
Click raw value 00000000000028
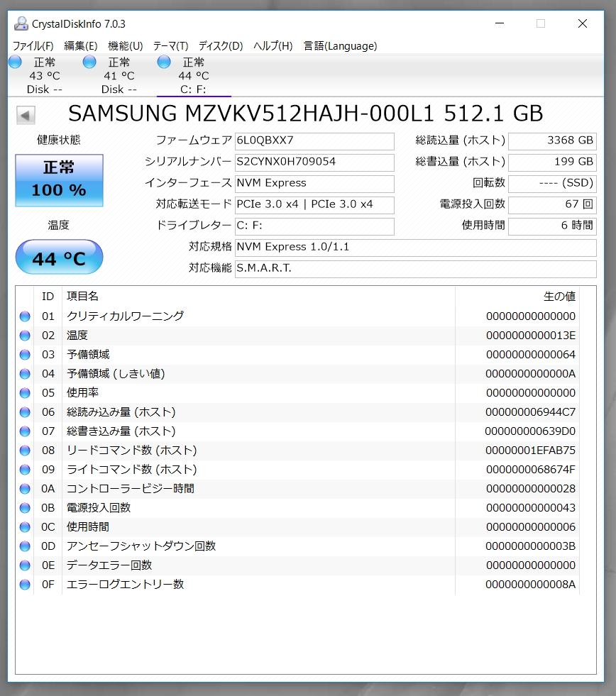coord(531,489)
